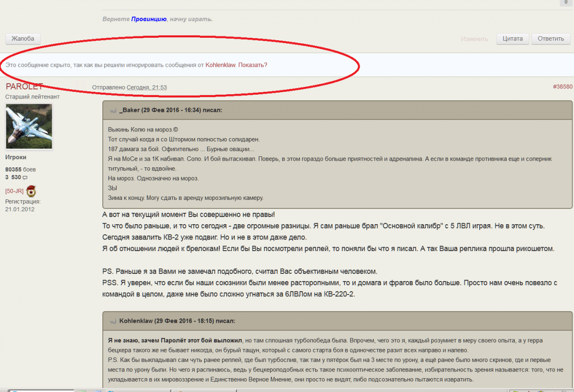Image resolution: width=574 pixels, height=392 pixels.
Task: Click the line 'Выкинь Колю на мороз.©'
Action: (143, 130)
